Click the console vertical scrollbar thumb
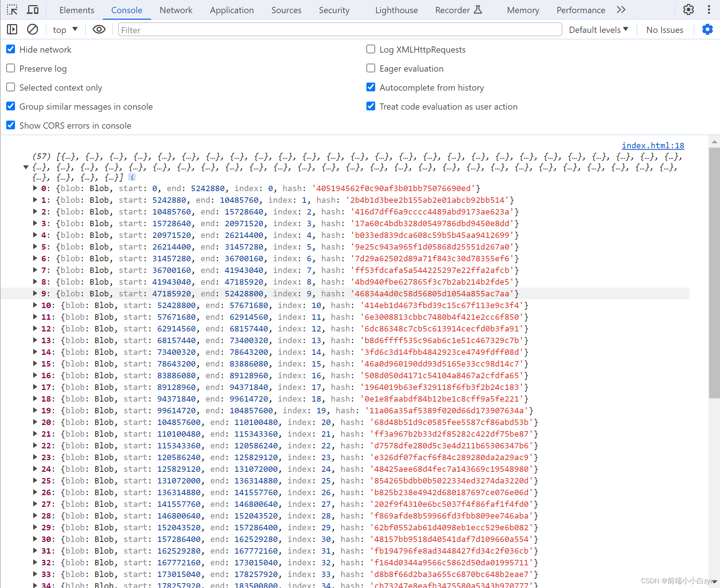This screenshot has height=588, width=720. (714, 273)
